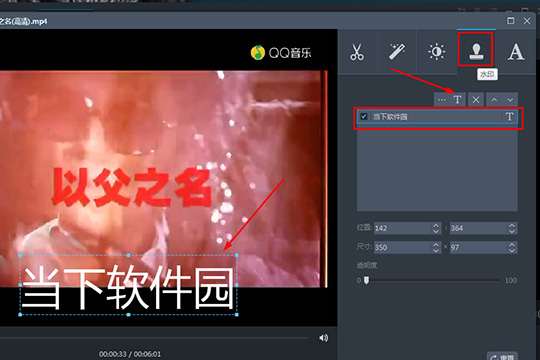The height and width of the screenshot is (360, 540).
Task: Click the position Y field showing 364
Action: click(478, 228)
